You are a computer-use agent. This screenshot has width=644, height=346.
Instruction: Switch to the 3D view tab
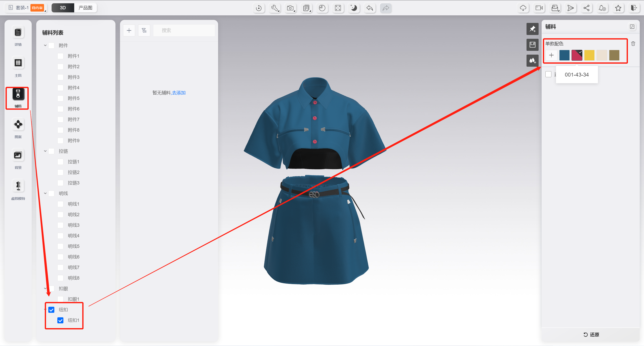(63, 8)
